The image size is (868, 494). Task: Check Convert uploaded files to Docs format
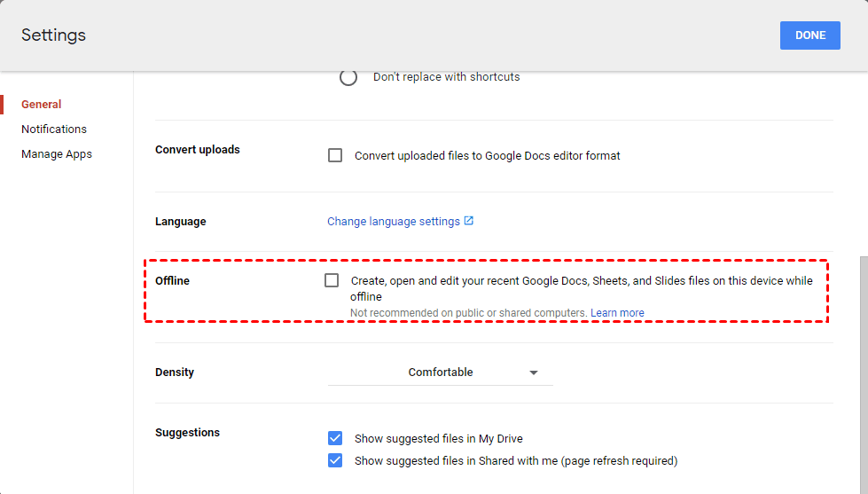[335, 155]
